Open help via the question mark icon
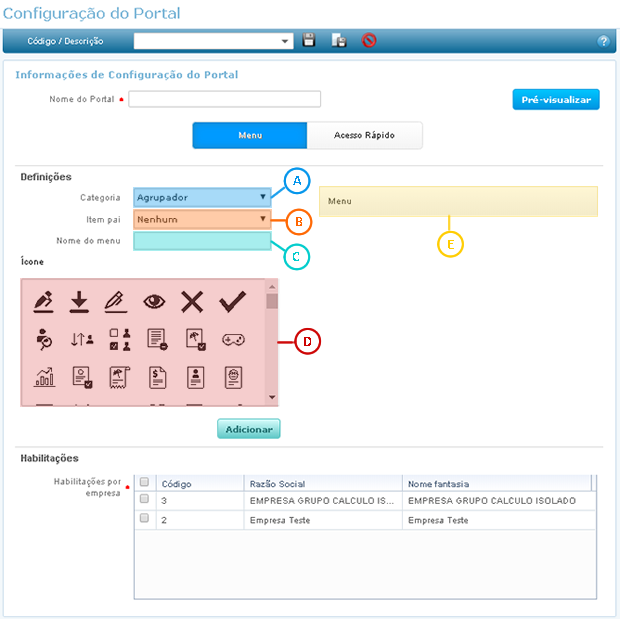The height and width of the screenshot is (619, 620). click(x=603, y=42)
